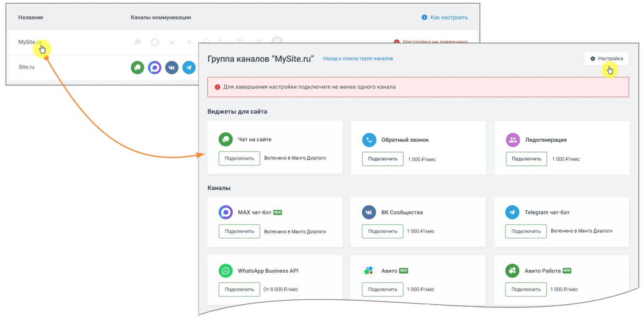644x320 pixels.
Task: Click the Авито Работа green icon
Action: pyautogui.click(x=512, y=271)
